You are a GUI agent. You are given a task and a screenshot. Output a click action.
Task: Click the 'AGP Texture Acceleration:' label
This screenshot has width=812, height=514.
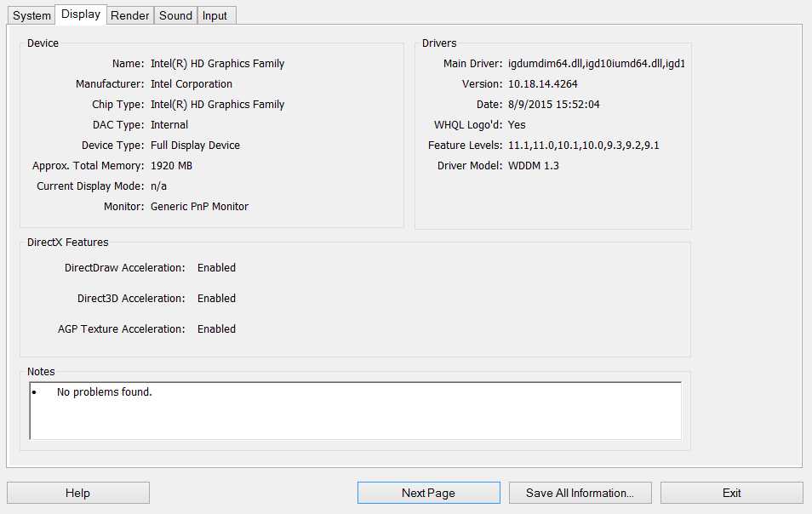(121, 329)
